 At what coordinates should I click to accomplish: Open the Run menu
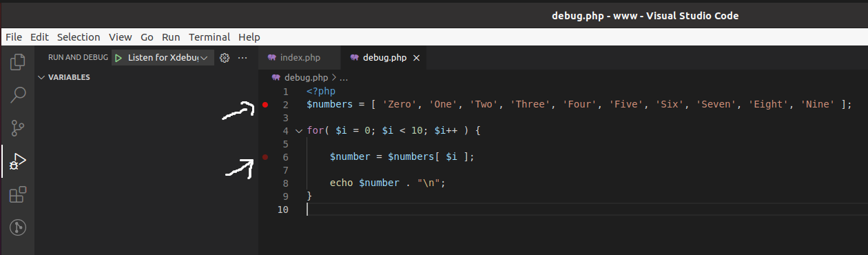171,37
